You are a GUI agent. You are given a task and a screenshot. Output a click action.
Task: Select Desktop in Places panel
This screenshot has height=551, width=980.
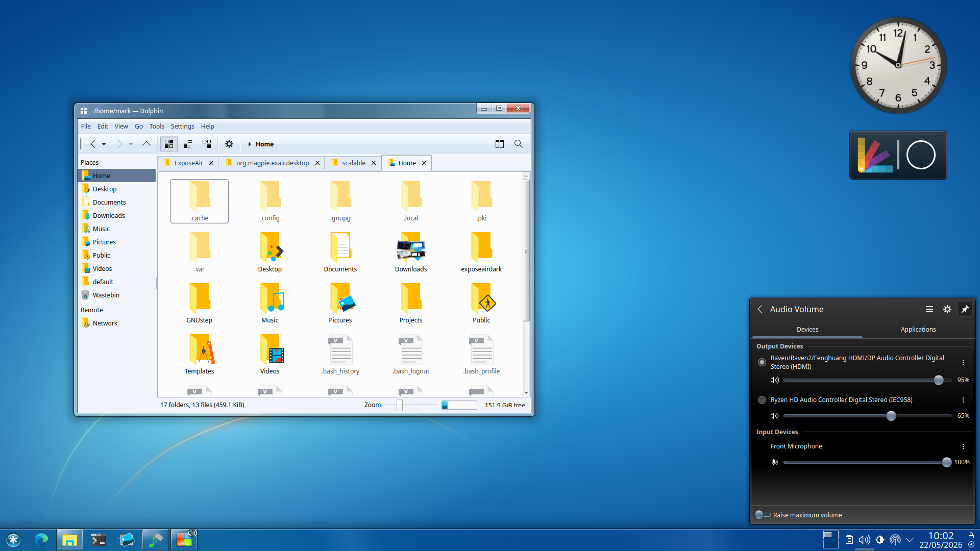tap(117, 189)
